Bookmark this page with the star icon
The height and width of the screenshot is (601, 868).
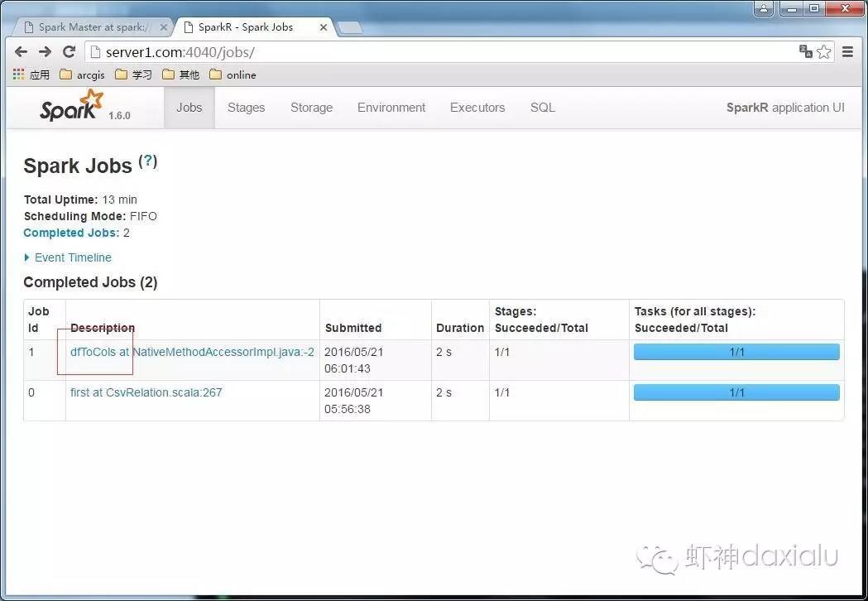click(x=823, y=51)
